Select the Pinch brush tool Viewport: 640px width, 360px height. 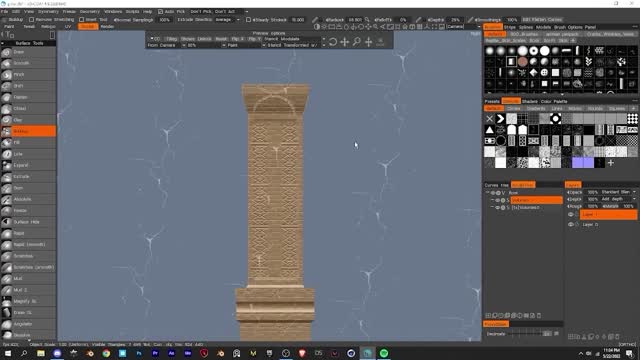(x=28, y=75)
